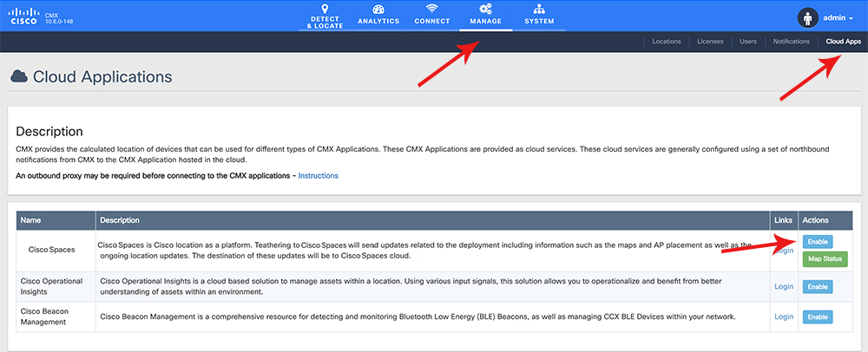Select the MANAGE tab label

(485, 21)
